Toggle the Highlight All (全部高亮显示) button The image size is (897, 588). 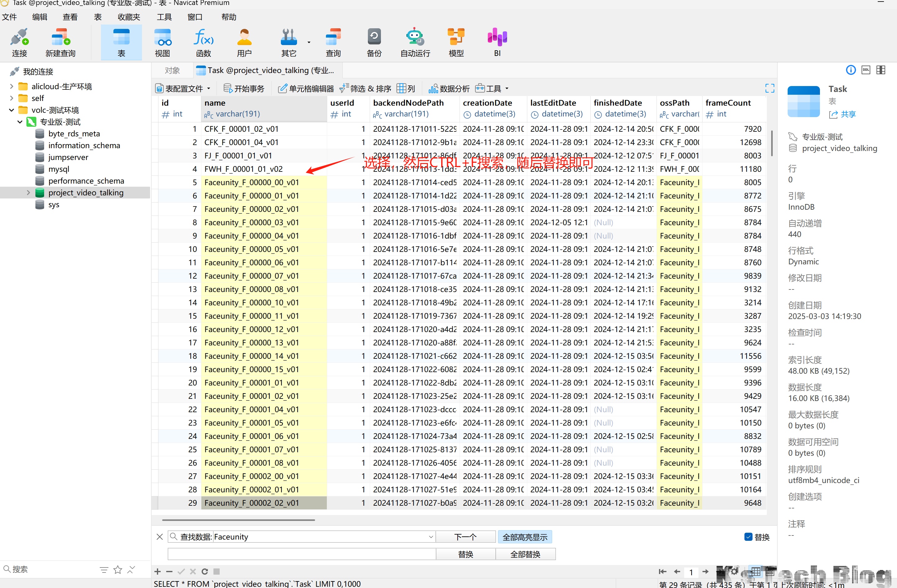[525, 537]
